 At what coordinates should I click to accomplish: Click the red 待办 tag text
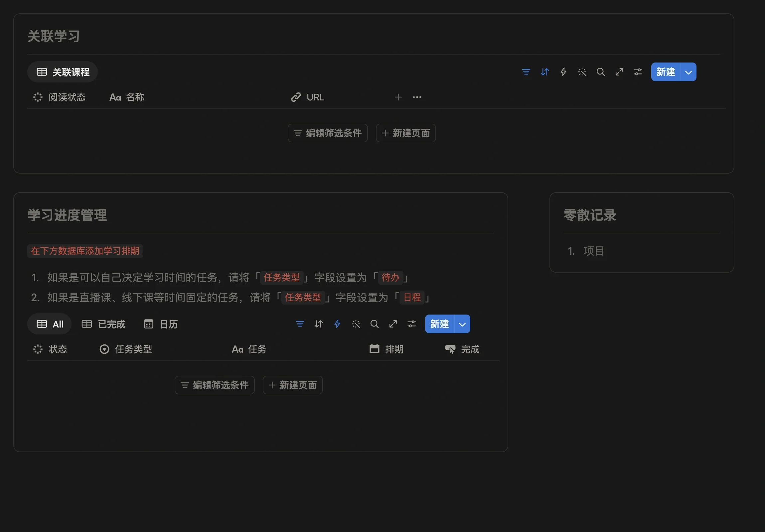390,277
